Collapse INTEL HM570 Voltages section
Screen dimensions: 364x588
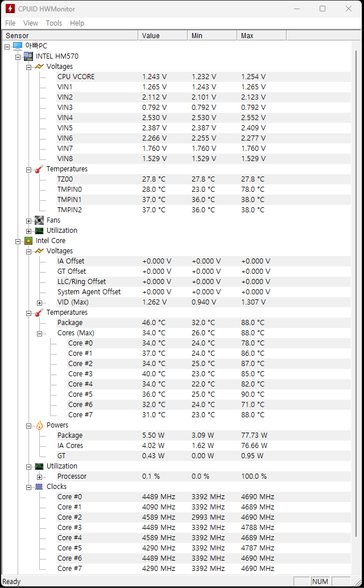pyautogui.click(x=28, y=68)
